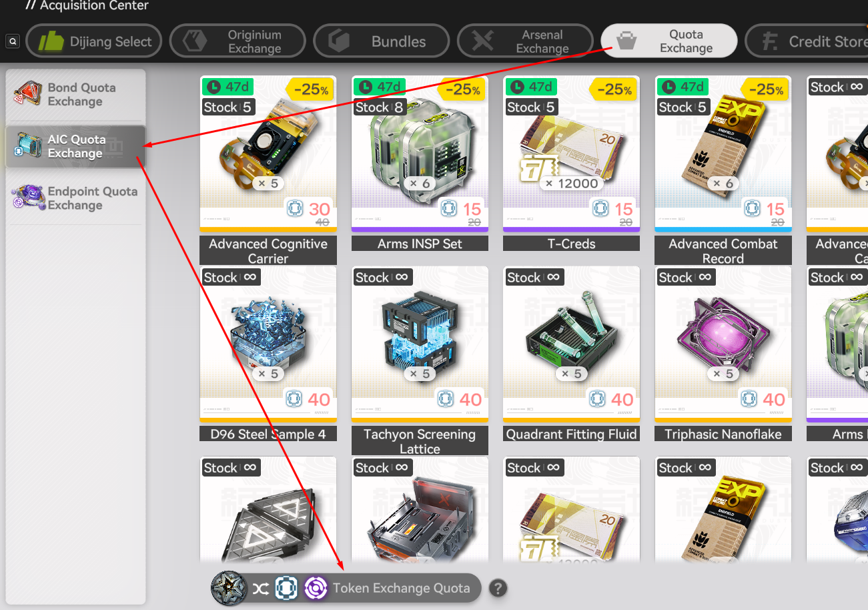Pick the Triphasic Nanoflake item

tap(723, 354)
